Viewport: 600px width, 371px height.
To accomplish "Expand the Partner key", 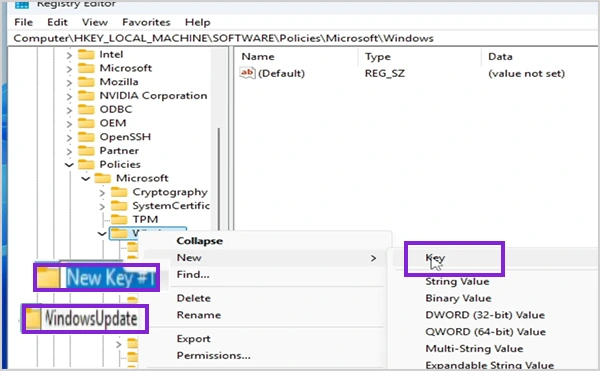I will (x=69, y=151).
